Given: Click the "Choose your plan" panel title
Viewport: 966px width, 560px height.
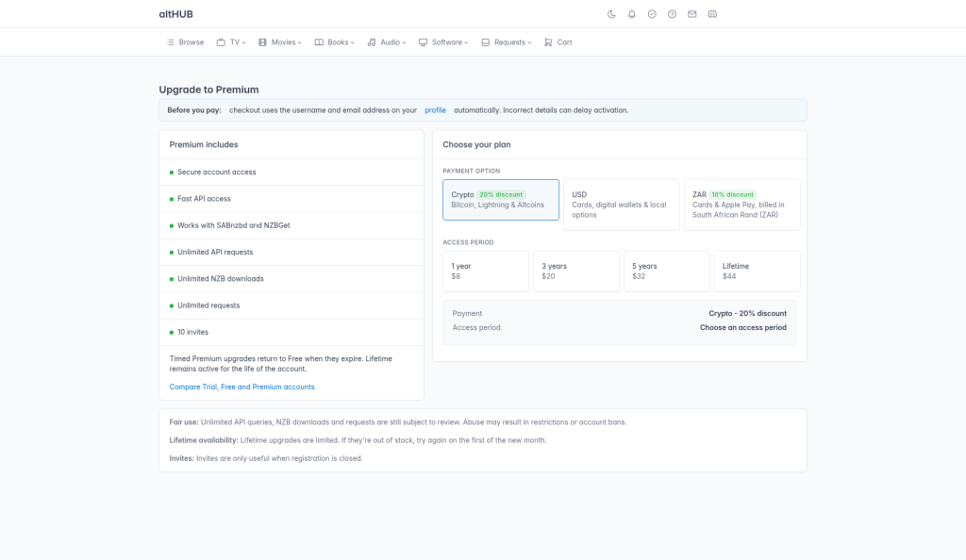Looking at the screenshot, I should tap(476, 144).
